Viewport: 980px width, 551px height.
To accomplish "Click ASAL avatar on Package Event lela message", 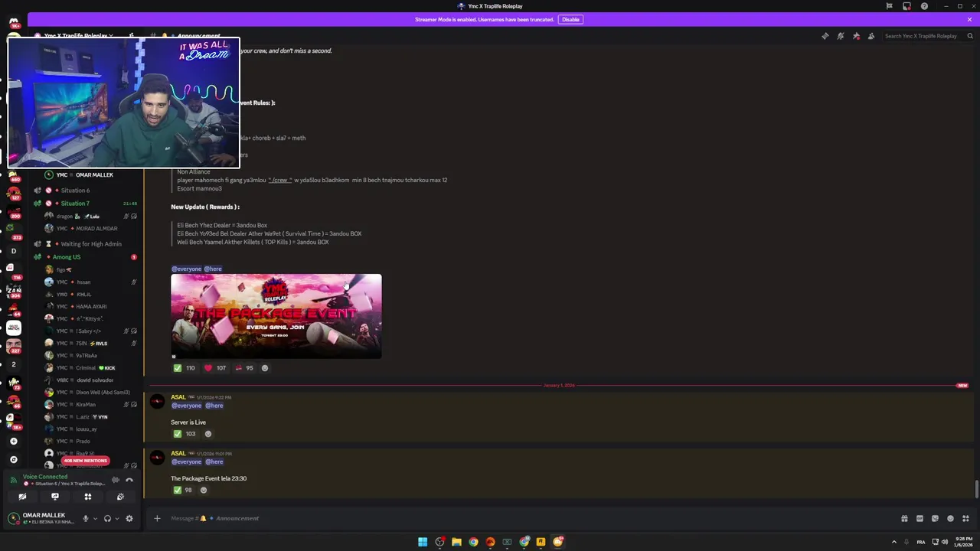I will point(157,458).
